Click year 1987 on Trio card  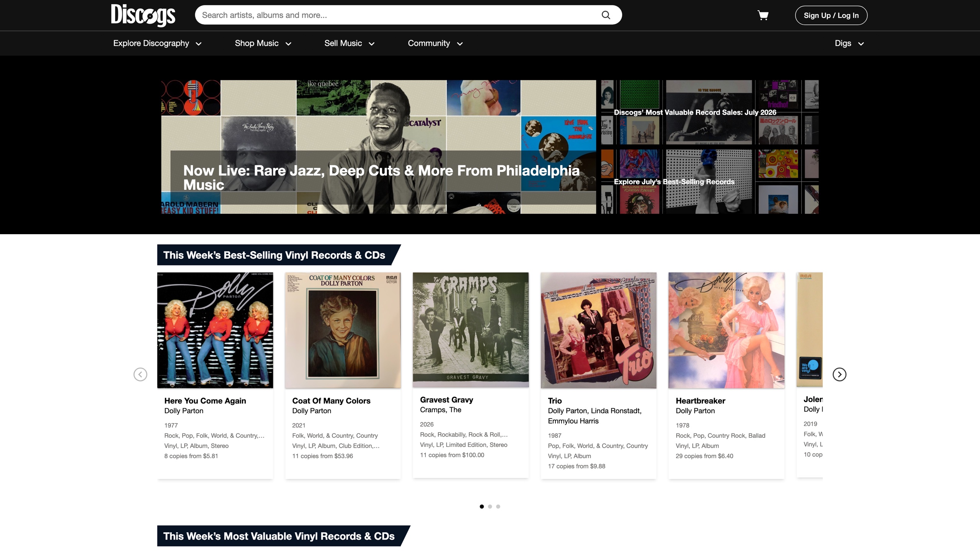coord(554,435)
